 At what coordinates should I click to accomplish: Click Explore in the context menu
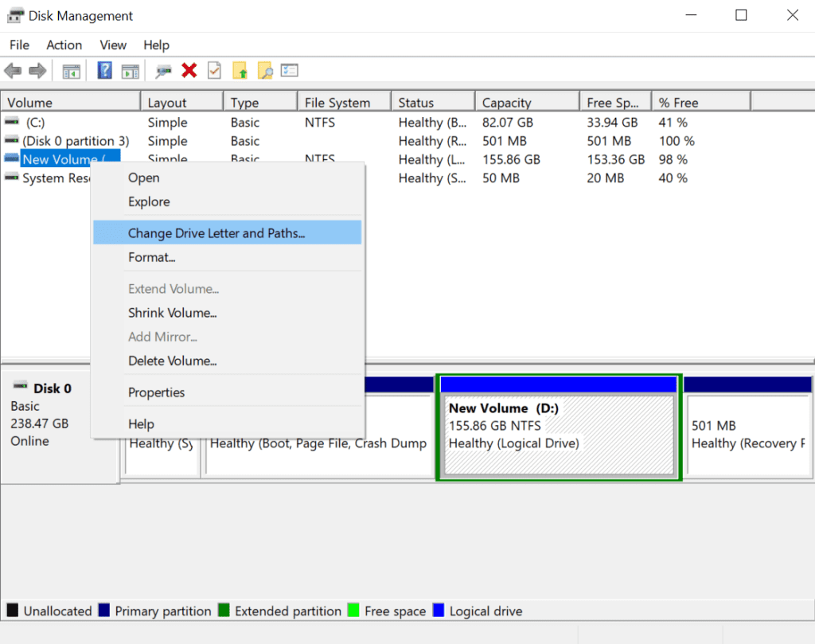pos(149,201)
